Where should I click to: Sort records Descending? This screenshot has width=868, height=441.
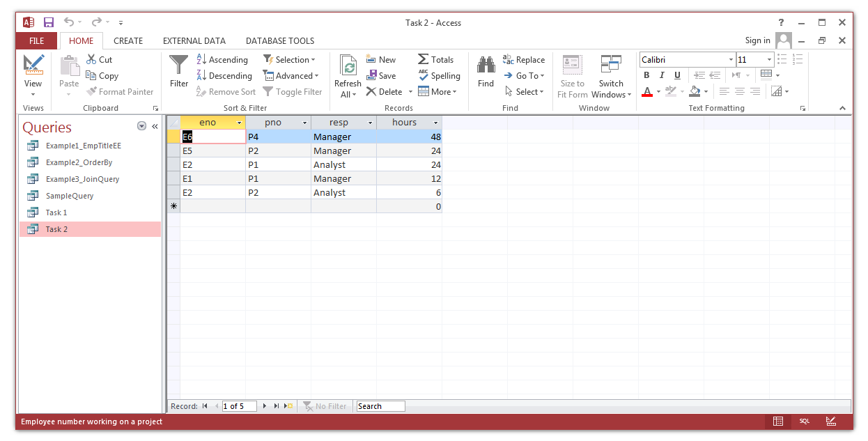click(x=224, y=76)
